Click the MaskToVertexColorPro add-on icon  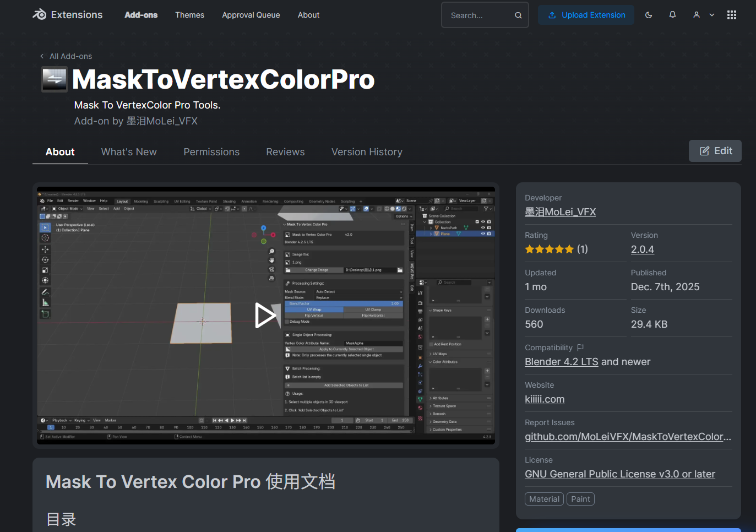[x=55, y=79]
